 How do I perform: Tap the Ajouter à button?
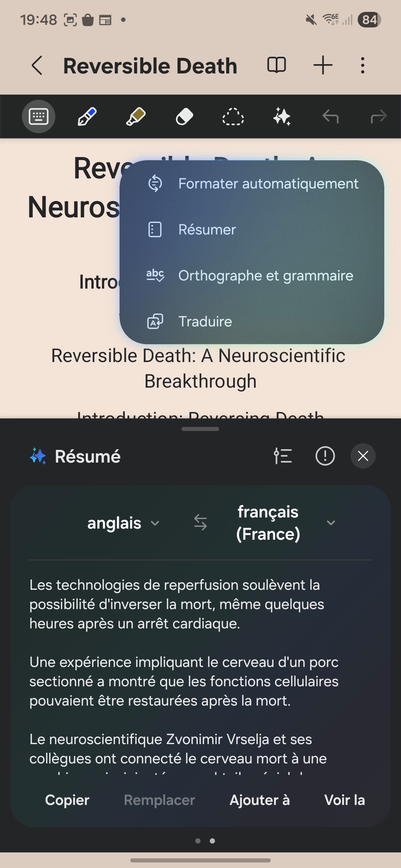pyautogui.click(x=260, y=800)
